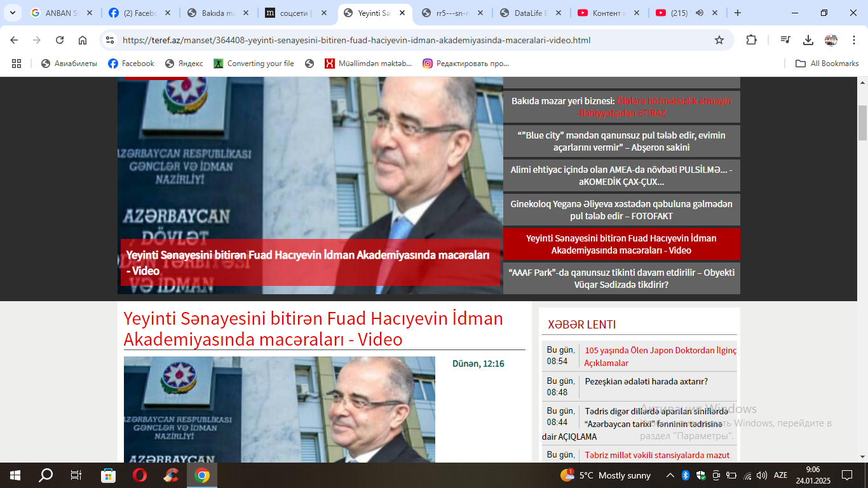This screenshot has height=488, width=868.
Task: Launch Microsoft Store from taskbar
Action: (x=109, y=475)
